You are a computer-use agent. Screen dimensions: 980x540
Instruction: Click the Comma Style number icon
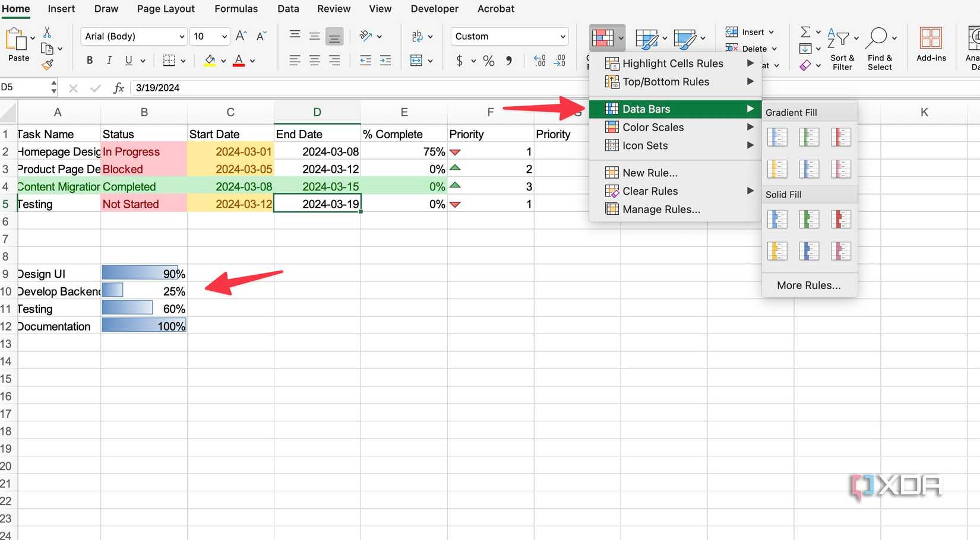tap(509, 61)
